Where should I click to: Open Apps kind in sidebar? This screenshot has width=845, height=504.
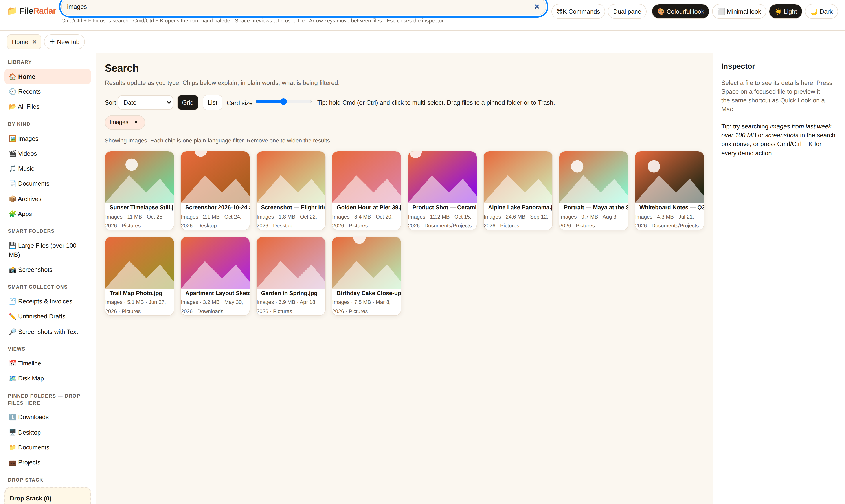(48, 214)
